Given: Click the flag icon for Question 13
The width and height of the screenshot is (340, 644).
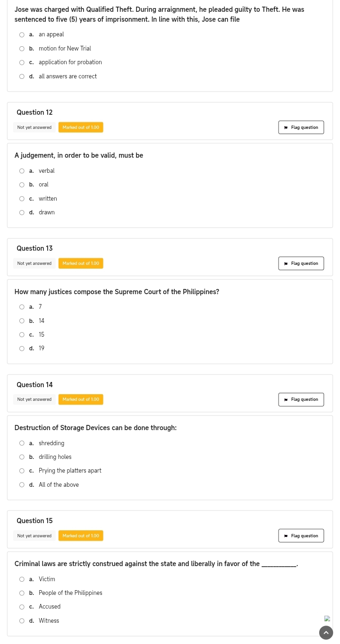Looking at the screenshot, I should pos(286,263).
